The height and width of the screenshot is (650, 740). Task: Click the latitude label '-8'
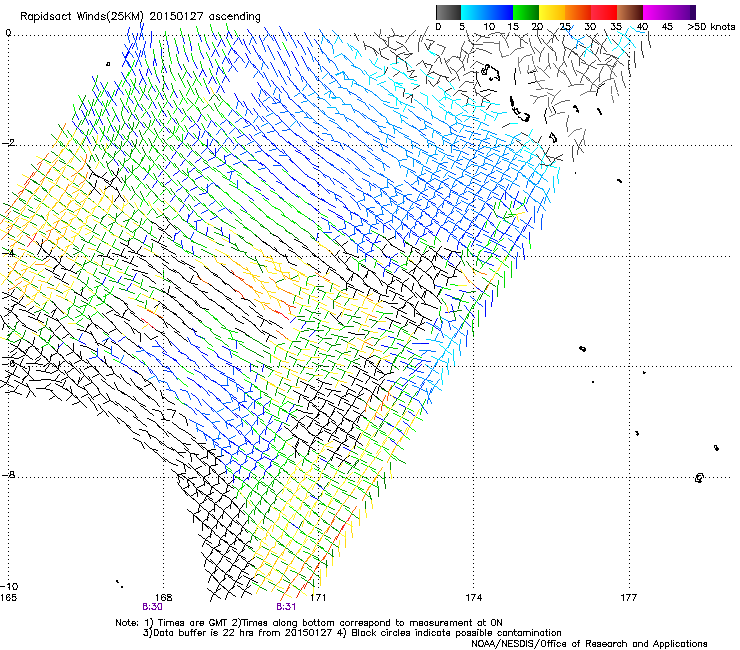pos(8,475)
